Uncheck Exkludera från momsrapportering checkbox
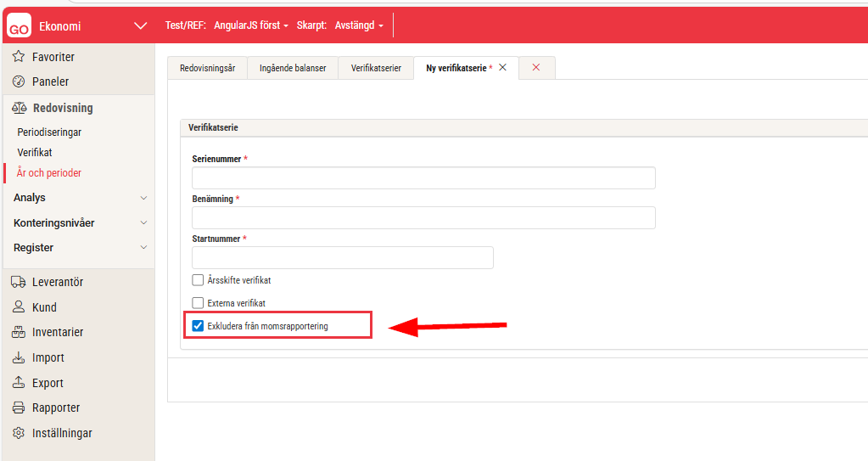The width and height of the screenshot is (868, 461). tap(199, 325)
